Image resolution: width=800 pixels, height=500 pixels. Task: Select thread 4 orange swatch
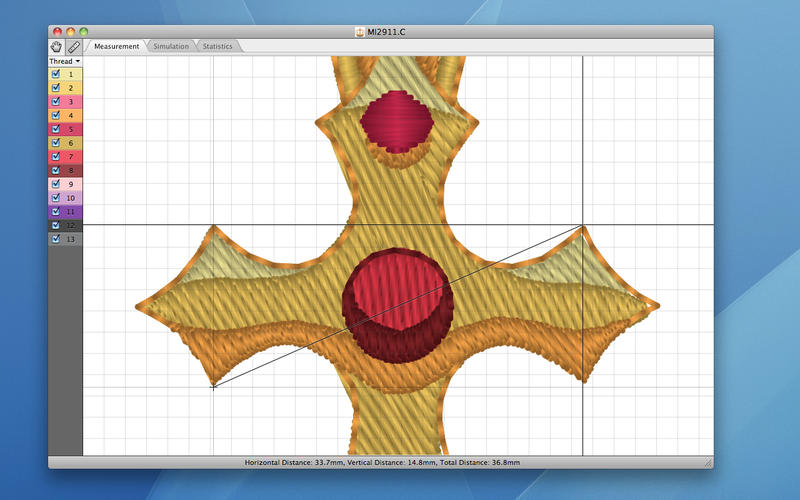tap(71, 115)
